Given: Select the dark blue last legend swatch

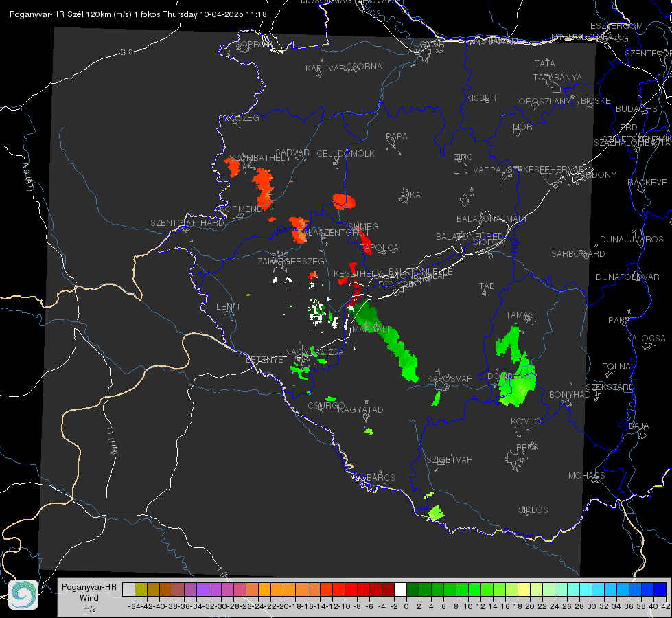Looking at the screenshot, I should (x=660, y=589).
